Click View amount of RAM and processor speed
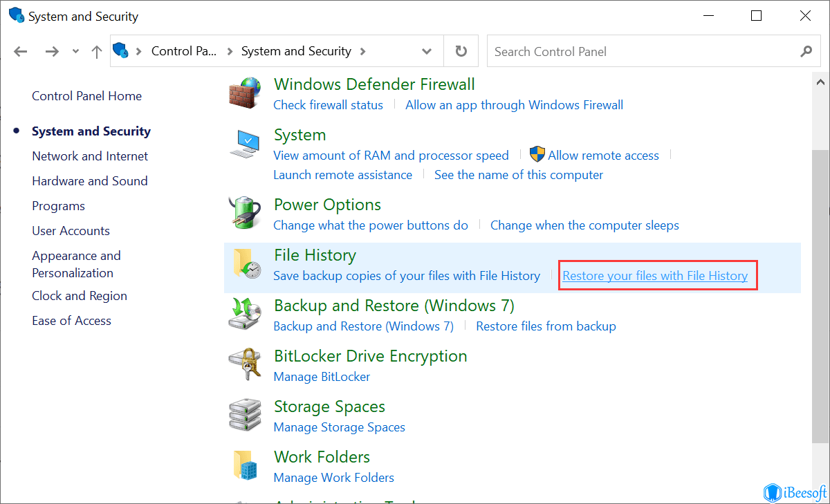 (391, 156)
